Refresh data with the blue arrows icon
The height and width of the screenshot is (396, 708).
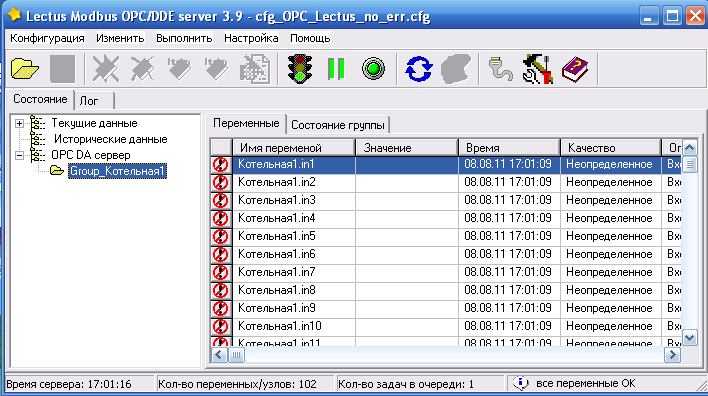419,69
